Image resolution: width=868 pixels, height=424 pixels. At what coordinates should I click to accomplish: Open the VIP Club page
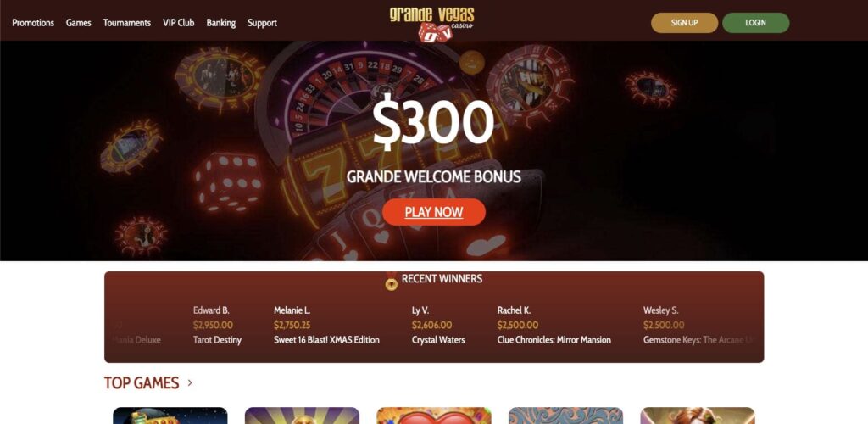click(178, 23)
